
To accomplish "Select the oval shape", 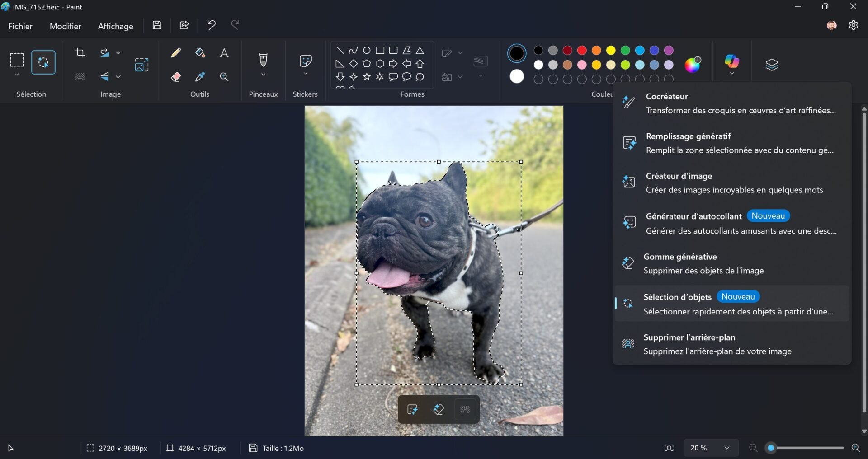I will pyautogui.click(x=367, y=50).
